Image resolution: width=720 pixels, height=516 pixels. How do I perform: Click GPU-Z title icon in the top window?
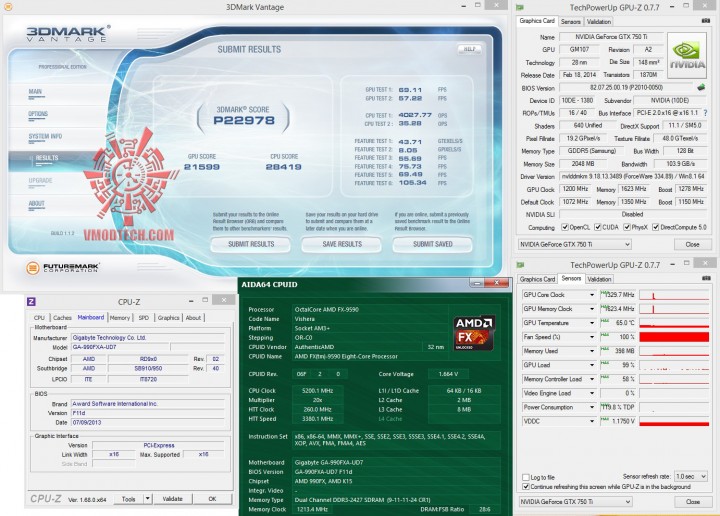520,7
